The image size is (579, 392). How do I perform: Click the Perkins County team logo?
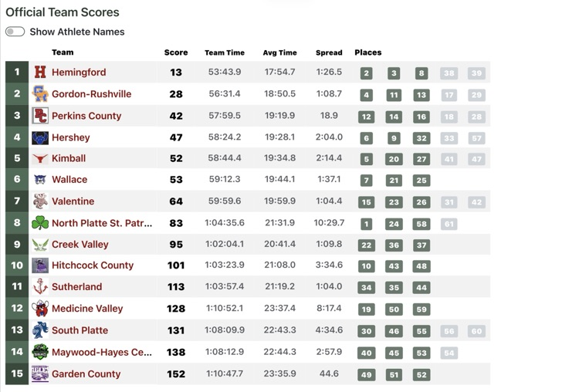(40, 116)
